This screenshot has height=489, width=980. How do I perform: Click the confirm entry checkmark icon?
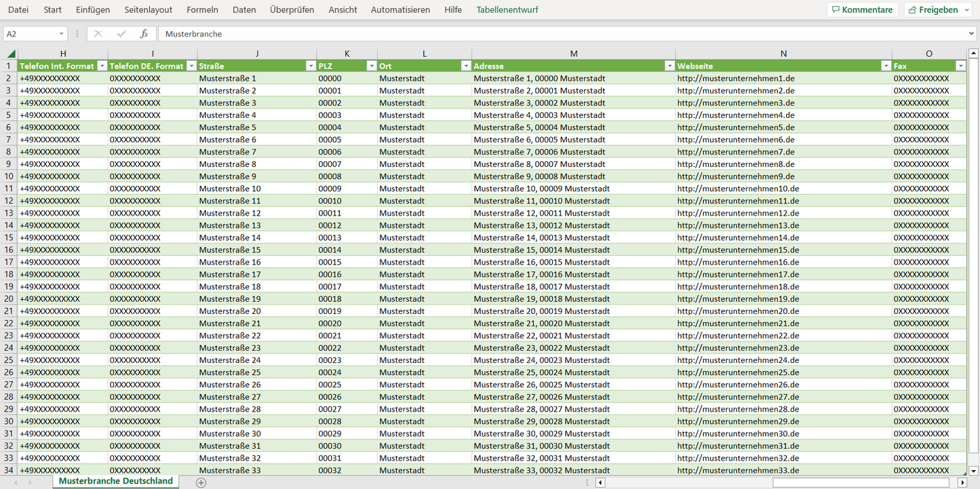121,34
